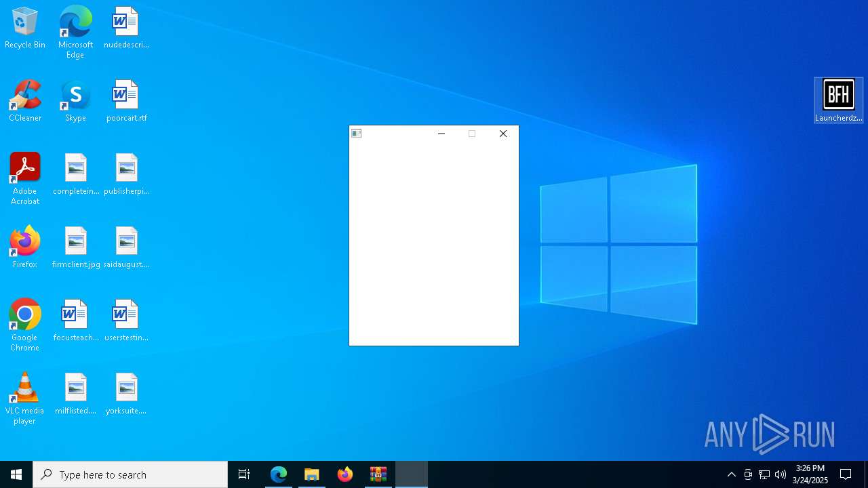Show hidden system tray icons
The width and height of the screenshot is (868, 488).
pos(732,474)
